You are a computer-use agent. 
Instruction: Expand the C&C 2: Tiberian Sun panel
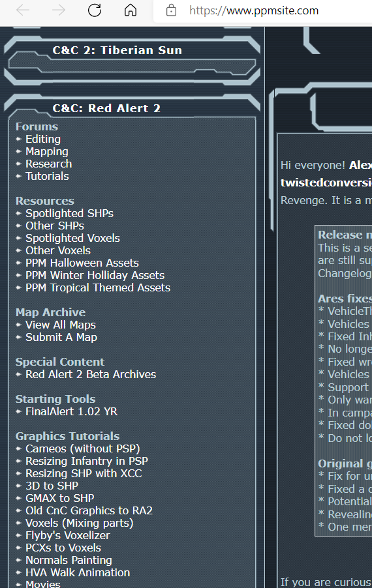point(117,50)
